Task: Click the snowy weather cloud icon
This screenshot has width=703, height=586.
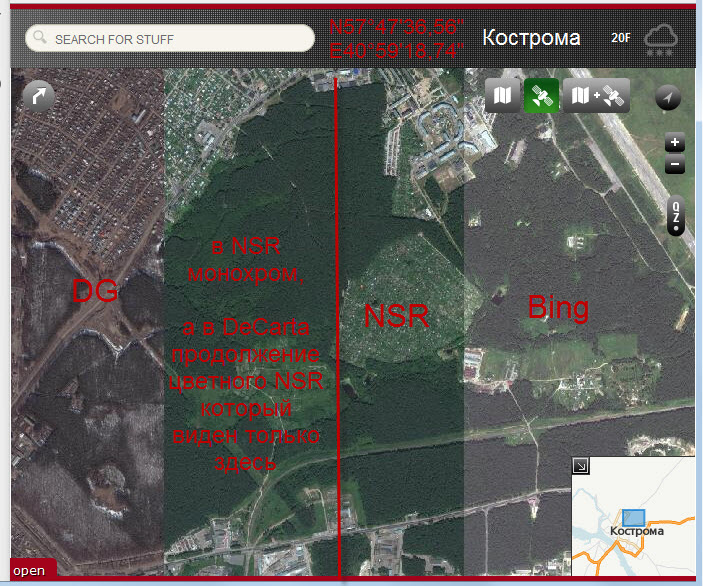Action: [x=662, y=39]
